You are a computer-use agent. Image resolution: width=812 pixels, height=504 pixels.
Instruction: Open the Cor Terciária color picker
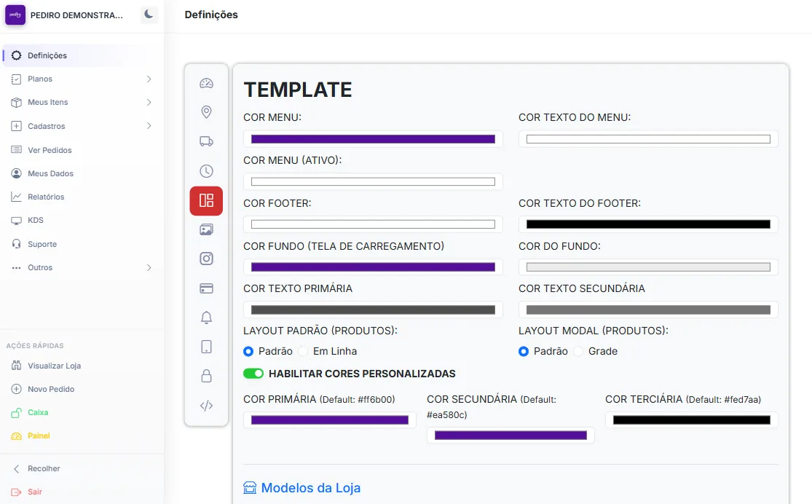click(692, 420)
